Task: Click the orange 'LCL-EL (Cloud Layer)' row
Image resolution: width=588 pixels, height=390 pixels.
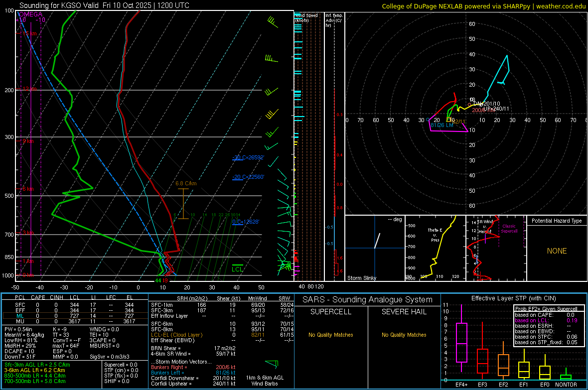Action: 222,335
